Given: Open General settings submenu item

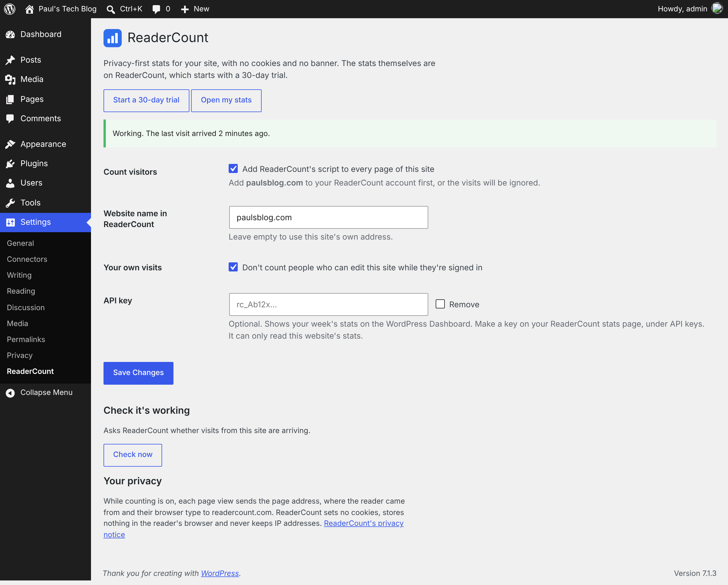Looking at the screenshot, I should (x=20, y=243).
